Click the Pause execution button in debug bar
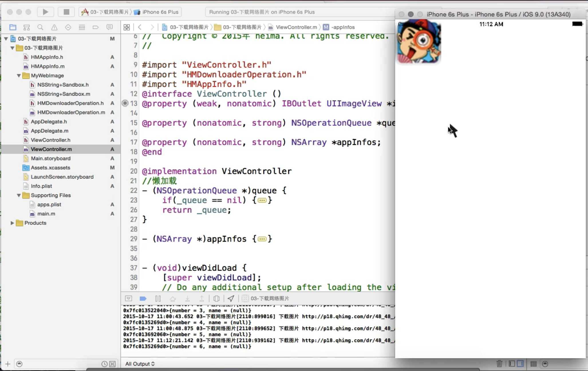588x371 pixels. (x=158, y=299)
